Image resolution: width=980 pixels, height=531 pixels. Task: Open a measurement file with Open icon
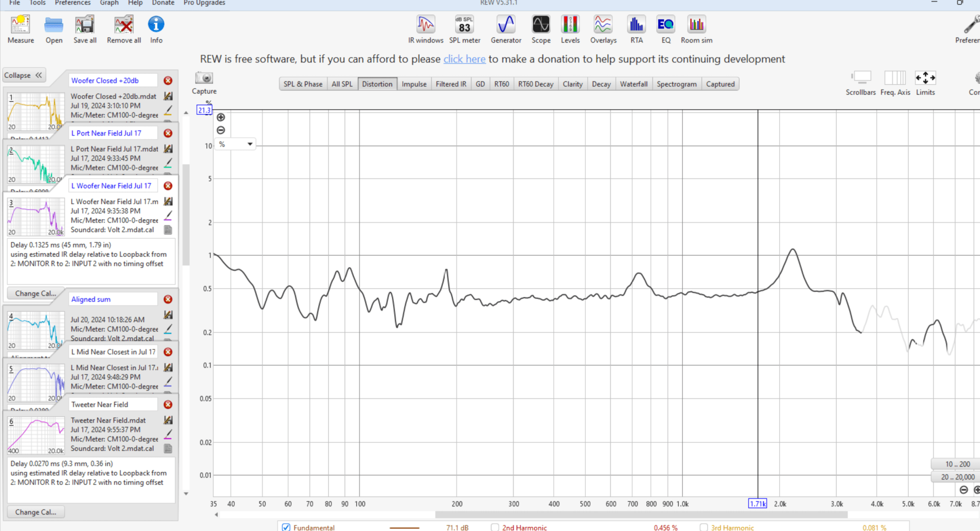click(x=54, y=29)
